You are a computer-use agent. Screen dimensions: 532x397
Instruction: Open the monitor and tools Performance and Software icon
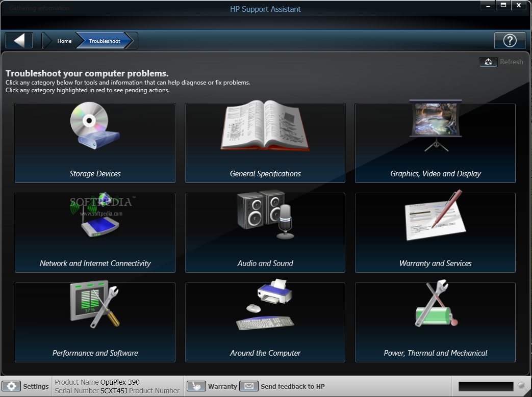click(95, 304)
